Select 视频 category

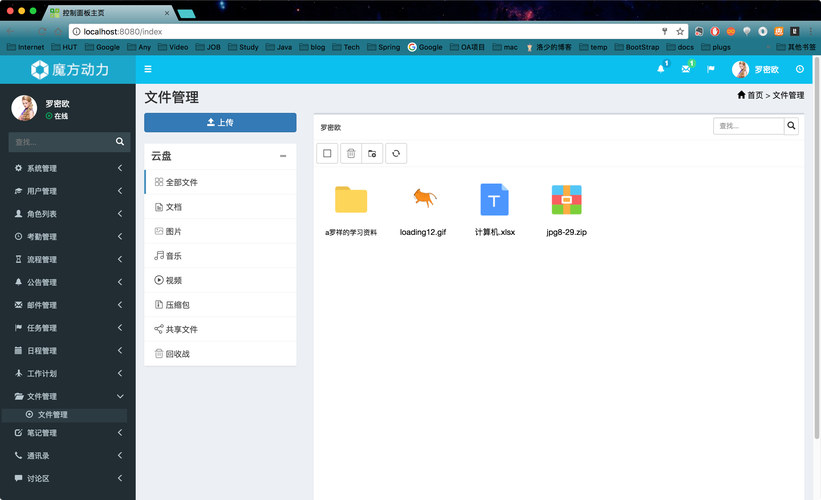point(220,281)
